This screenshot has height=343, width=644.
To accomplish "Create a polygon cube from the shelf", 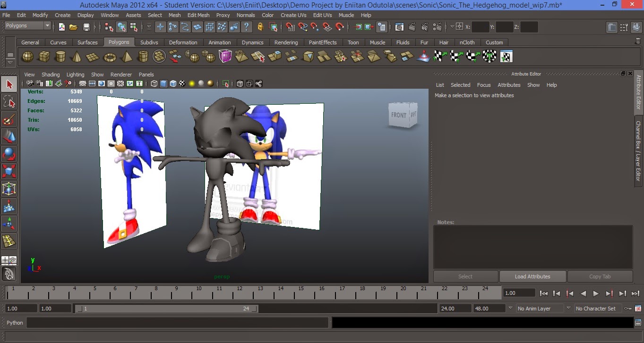I will pos(44,57).
